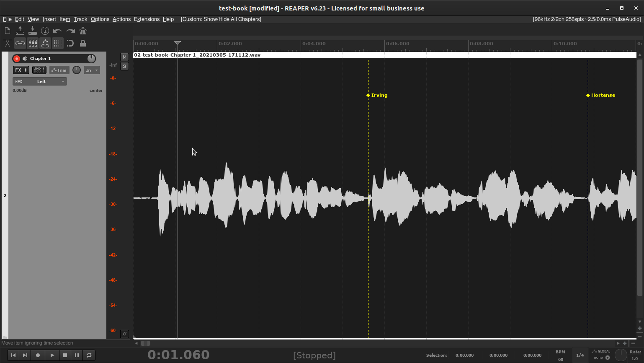
Task: Click phase invert button below meter
Action: pos(124,334)
